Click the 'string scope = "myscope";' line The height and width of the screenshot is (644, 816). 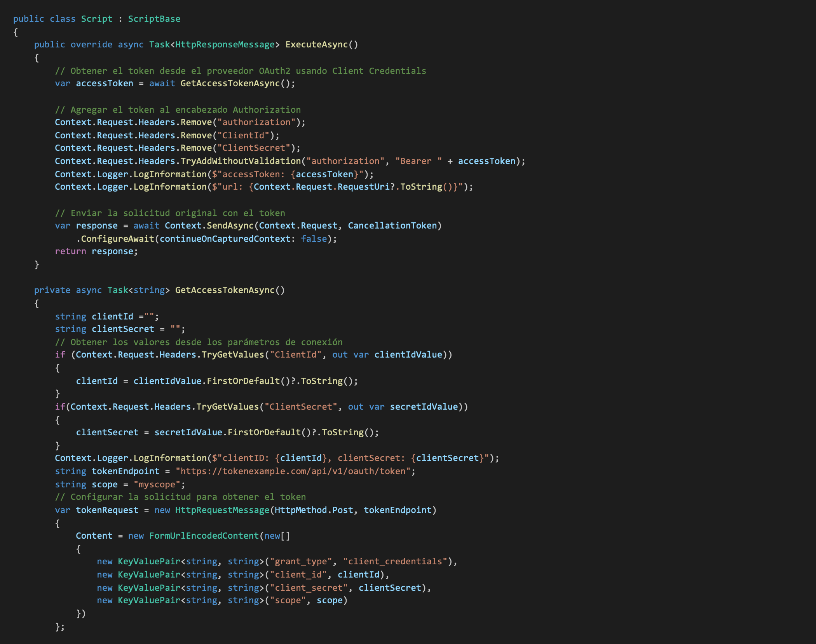click(120, 484)
